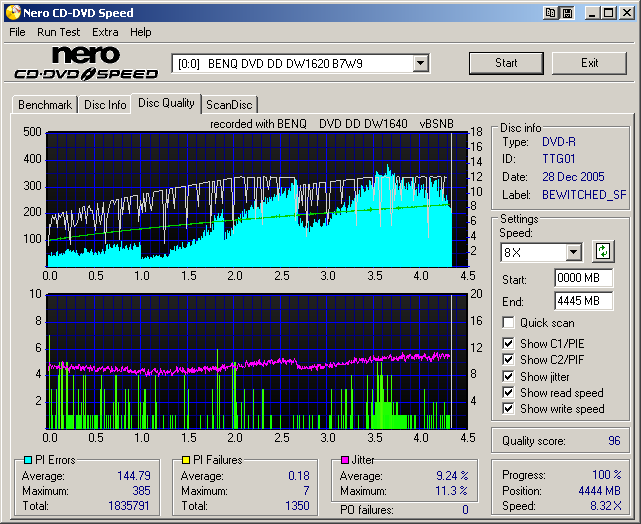Click the cyan PI Errors color swatch
Image resolution: width=641 pixels, height=524 pixels.
(28, 460)
